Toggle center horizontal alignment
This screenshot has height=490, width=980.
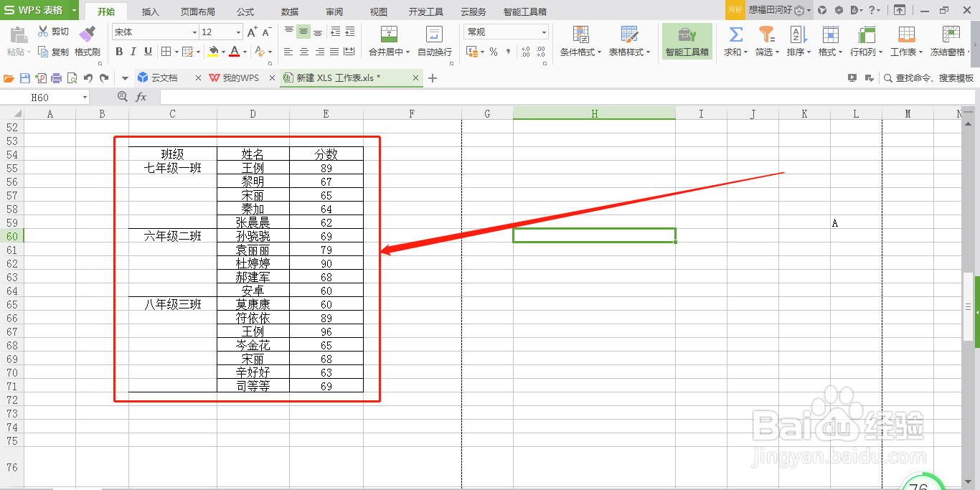(x=303, y=52)
